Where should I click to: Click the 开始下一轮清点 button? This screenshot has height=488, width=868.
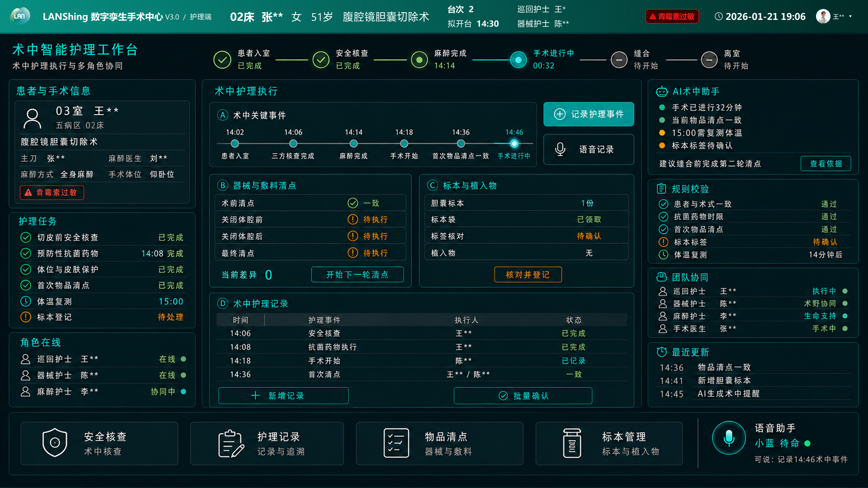[357, 275]
